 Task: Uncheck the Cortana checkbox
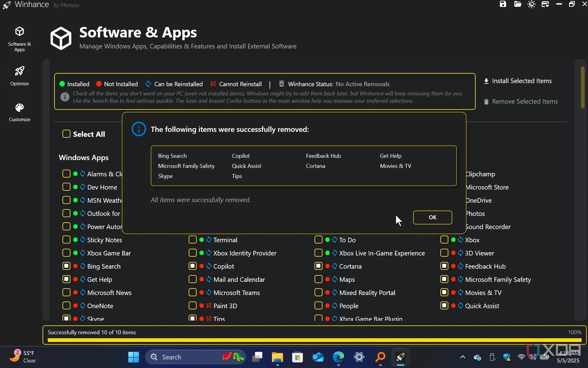tap(318, 266)
